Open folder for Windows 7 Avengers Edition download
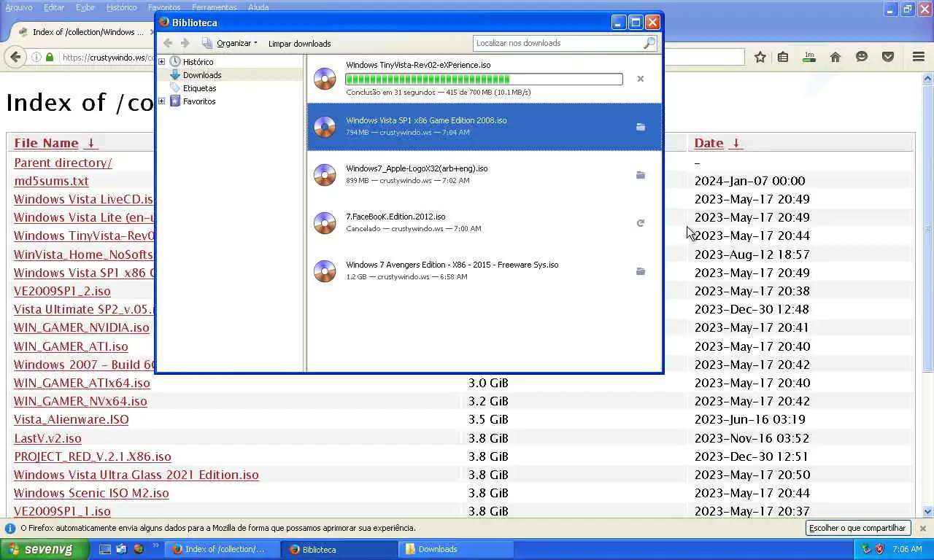Screen dimensions: 934x560 point(641,271)
